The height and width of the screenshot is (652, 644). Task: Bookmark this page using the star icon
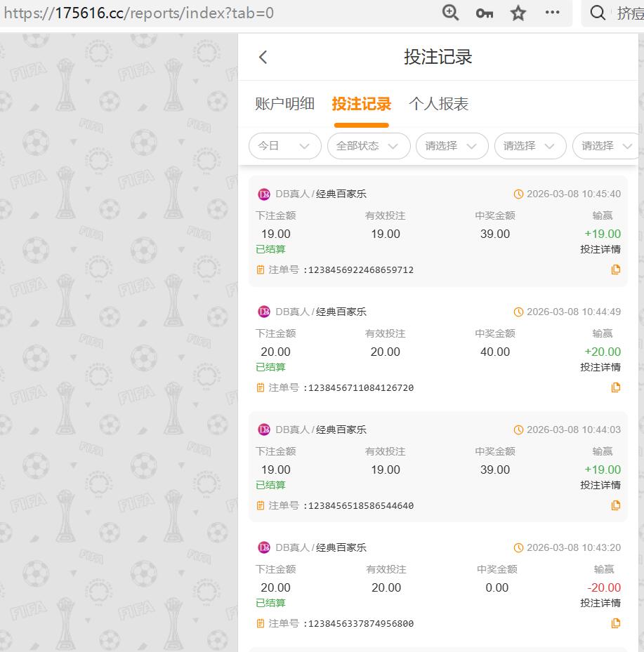(518, 13)
